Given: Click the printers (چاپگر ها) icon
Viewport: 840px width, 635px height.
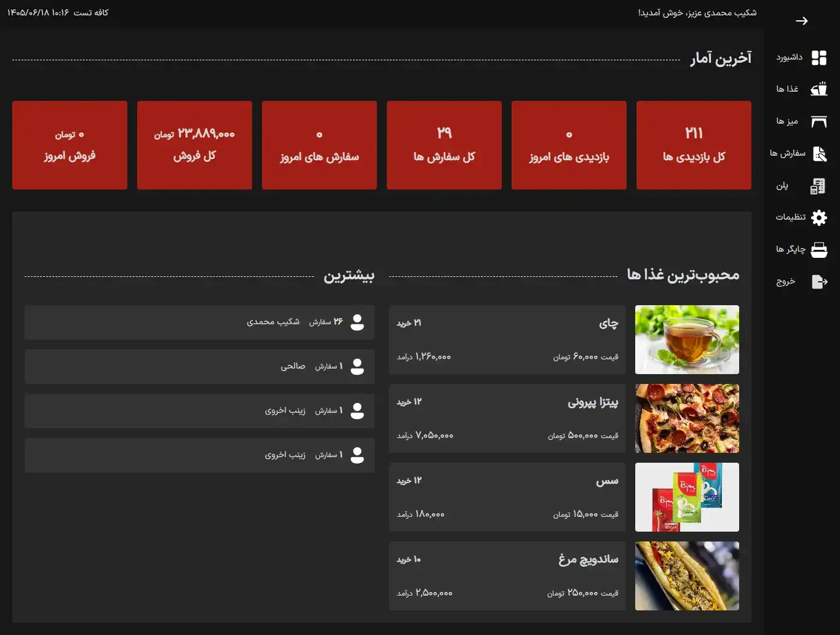Looking at the screenshot, I should [819, 250].
